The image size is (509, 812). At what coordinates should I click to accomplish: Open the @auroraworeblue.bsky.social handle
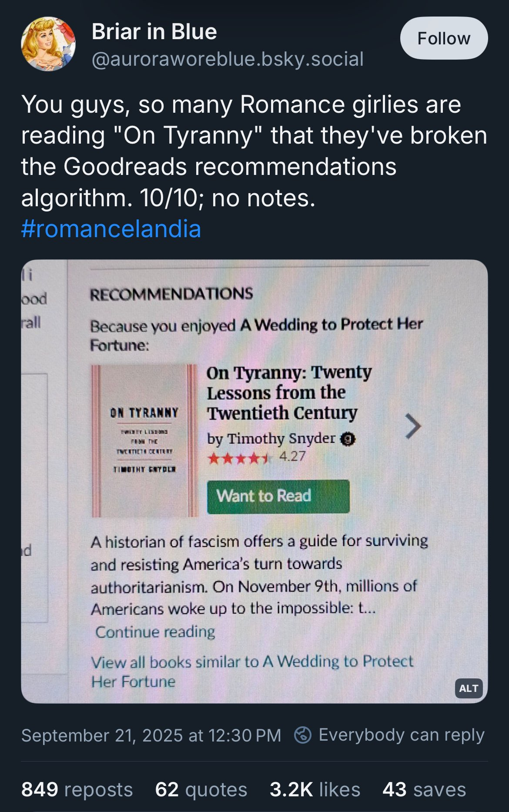click(x=228, y=59)
